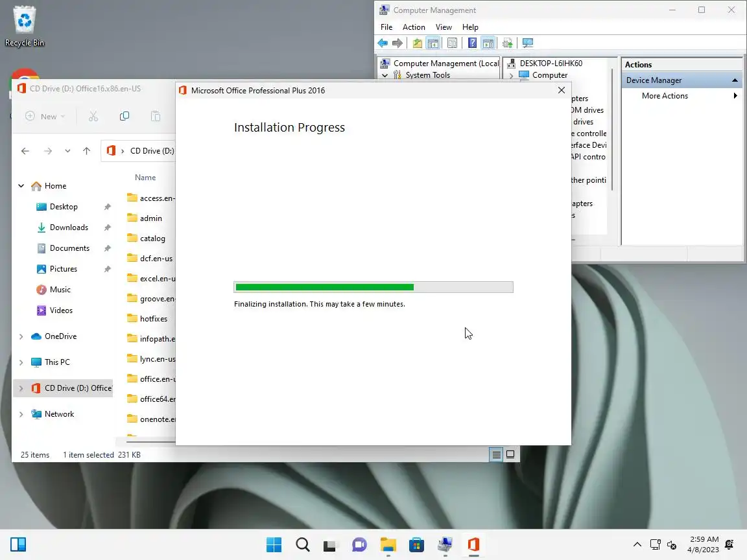
Task: Open File Explorer from taskbar
Action: tap(388, 544)
